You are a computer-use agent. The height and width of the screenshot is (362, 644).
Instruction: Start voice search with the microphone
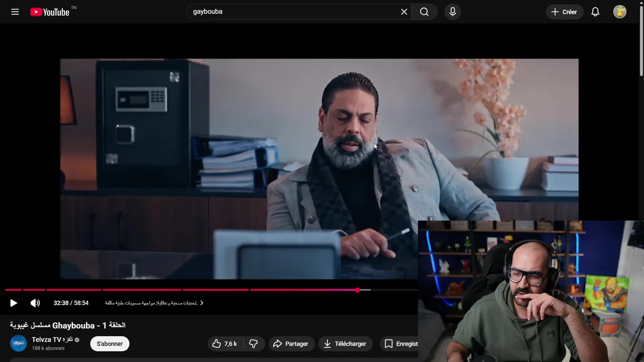452,12
